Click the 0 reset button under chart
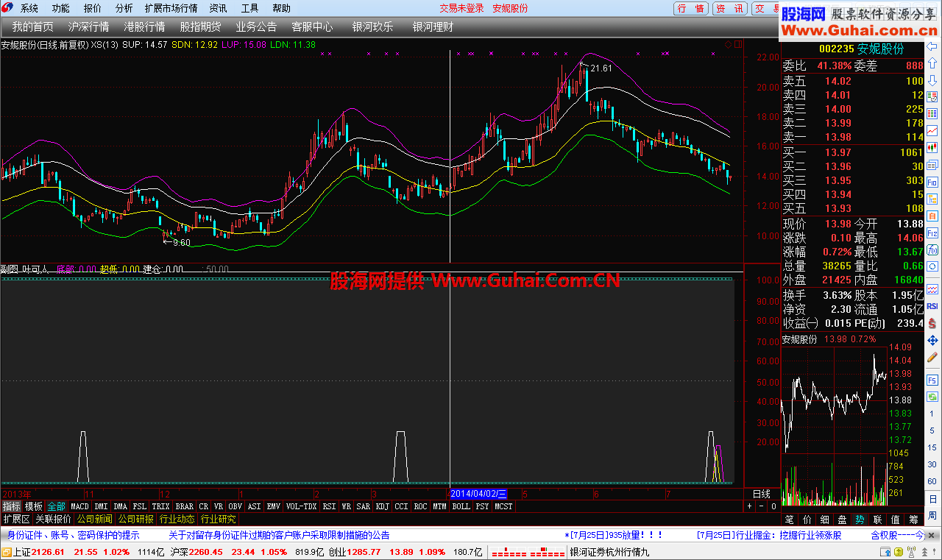The height and width of the screenshot is (560, 942). [x=773, y=506]
